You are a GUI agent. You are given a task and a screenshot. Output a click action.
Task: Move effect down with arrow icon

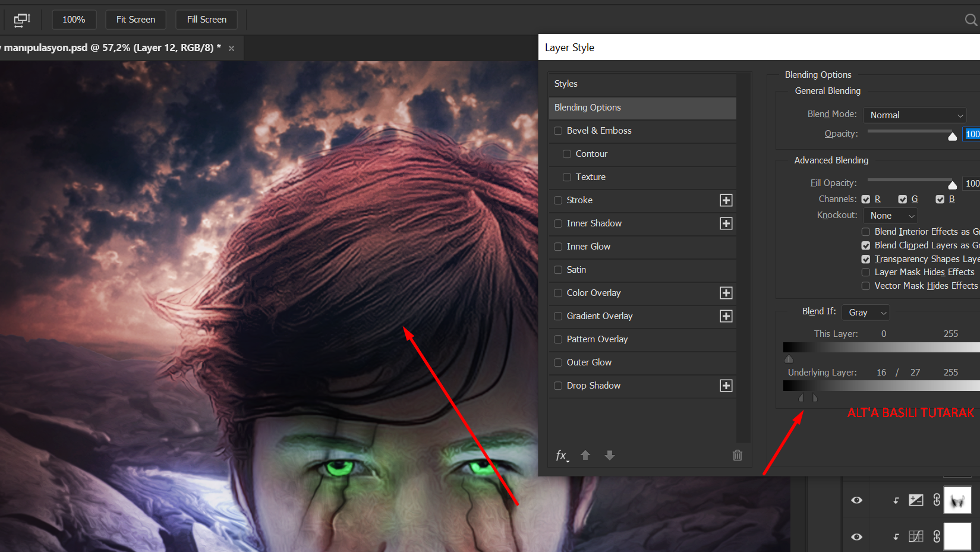(610, 455)
